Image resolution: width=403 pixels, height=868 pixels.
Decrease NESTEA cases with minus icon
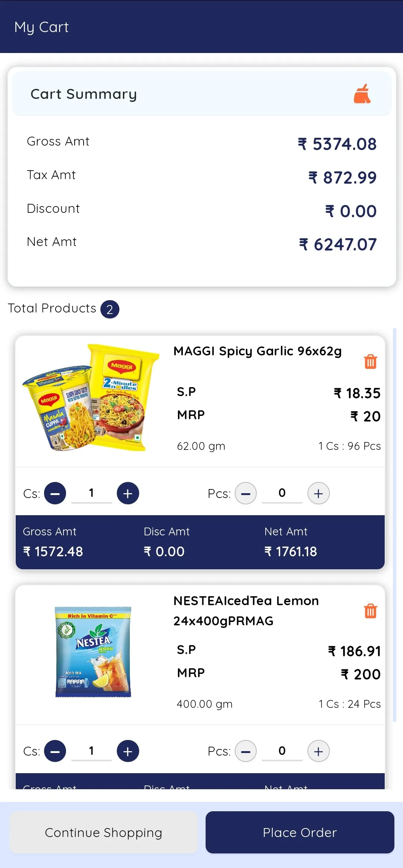pyautogui.click(x=55, y=751)
